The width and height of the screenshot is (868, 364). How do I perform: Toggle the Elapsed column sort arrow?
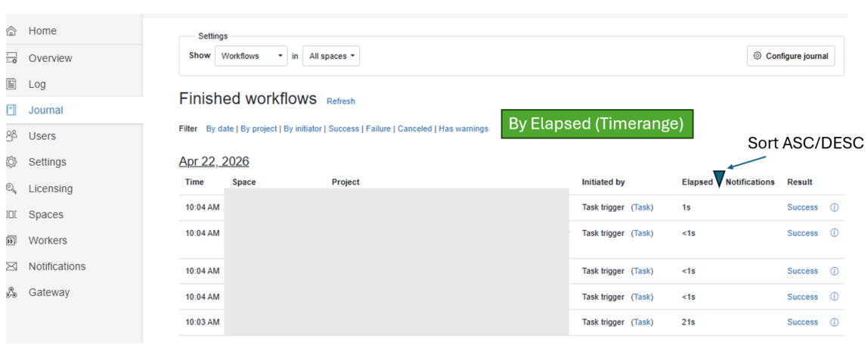pyautogui.click(x=719, y=180)
